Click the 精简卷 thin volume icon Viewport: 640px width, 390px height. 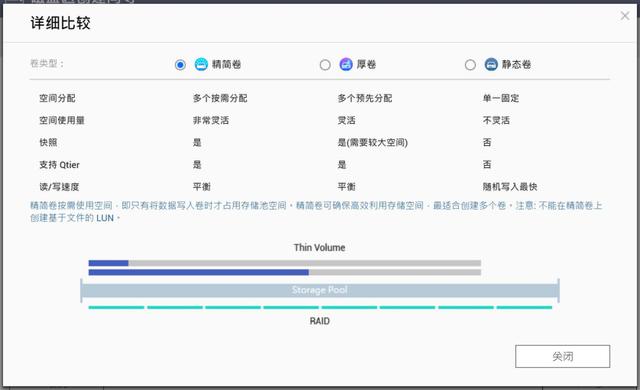[201, 64]
